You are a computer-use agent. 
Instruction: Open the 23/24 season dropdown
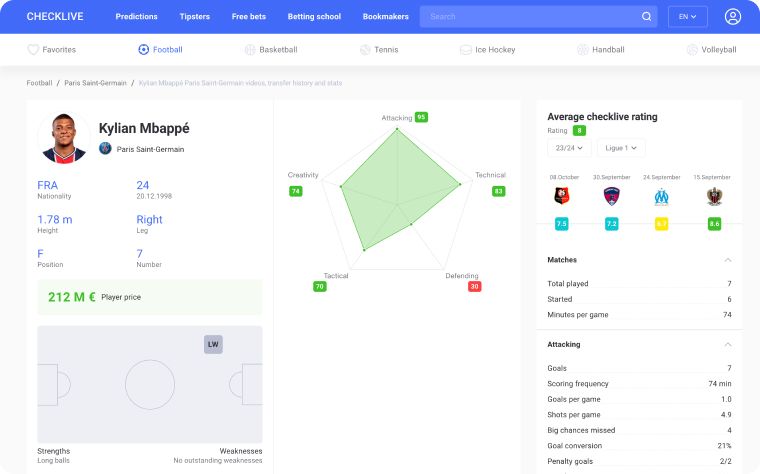[x=569, y=148]
